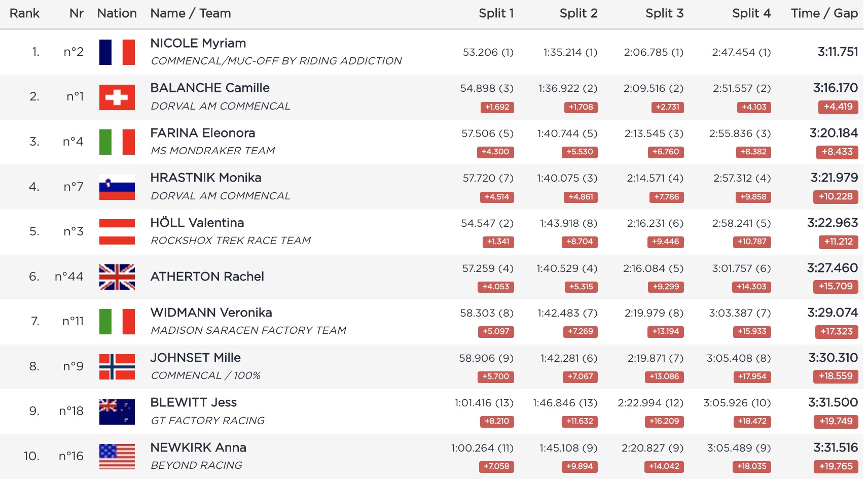This screenshot has height=483, width=868.
Task: Click the New Zealand flag next to Blewitt
Action: 117,411
